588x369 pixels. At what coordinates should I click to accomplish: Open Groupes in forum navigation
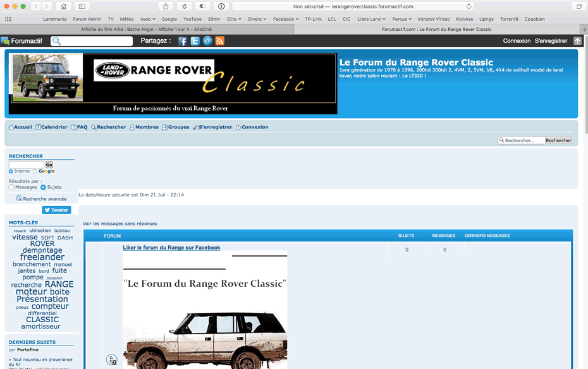(x=176, y=127)
